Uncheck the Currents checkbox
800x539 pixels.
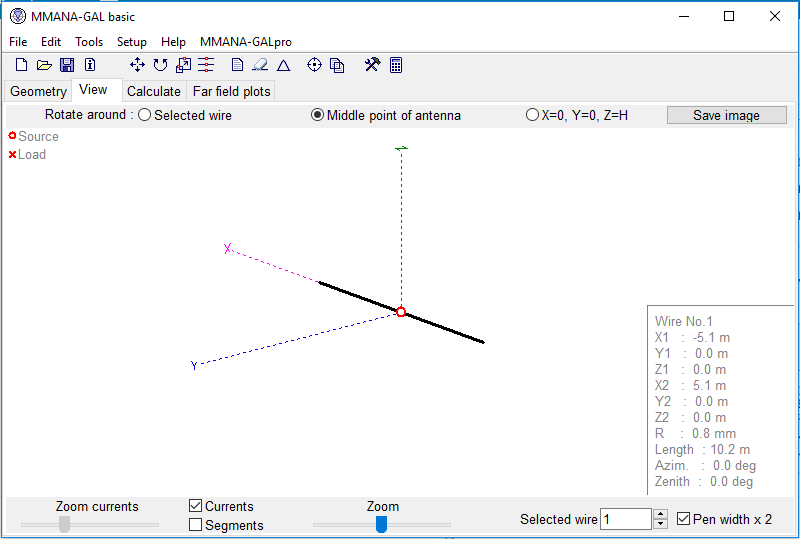point(196,506)
